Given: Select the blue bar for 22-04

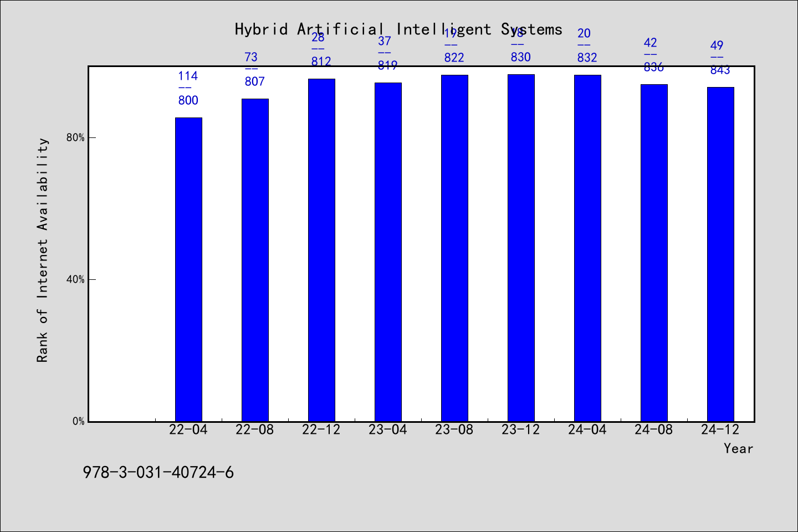Looking at the screenshot, I should coord(188,269).
